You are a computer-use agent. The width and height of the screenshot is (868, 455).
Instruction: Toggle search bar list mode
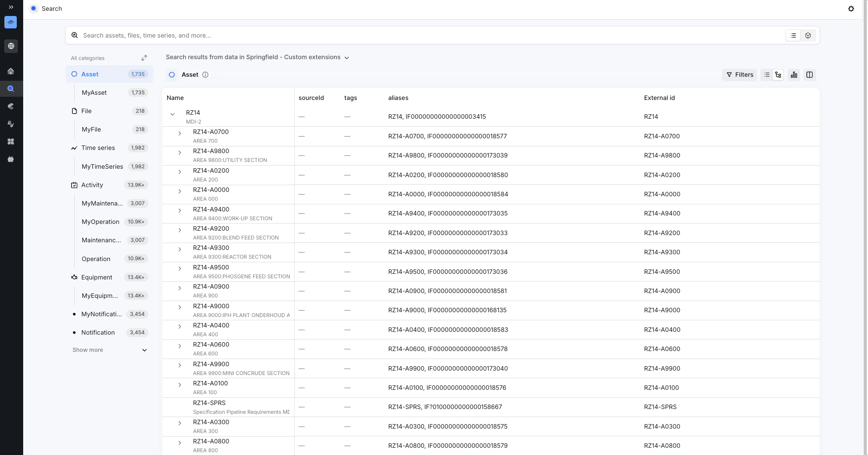(x=793, y=36)
